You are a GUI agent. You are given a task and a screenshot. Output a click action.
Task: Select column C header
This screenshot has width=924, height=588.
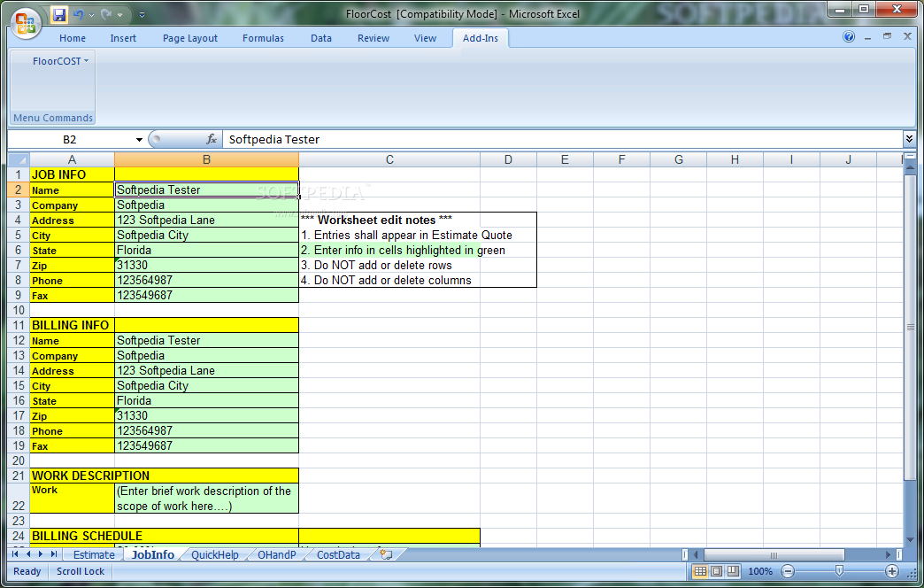click(x=389, y=159)
